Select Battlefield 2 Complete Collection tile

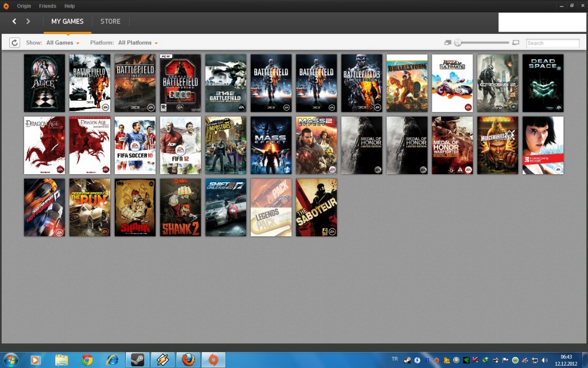pos(180,83)
